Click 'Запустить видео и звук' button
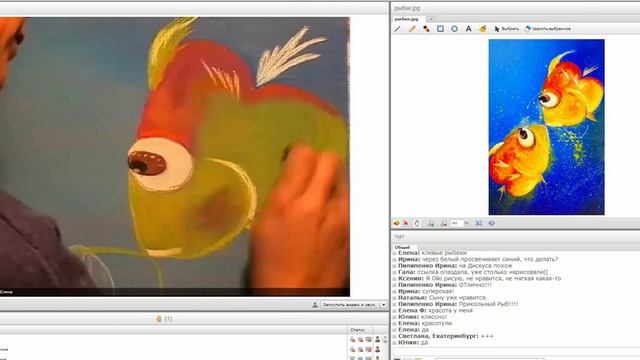The height and width of the screenshot is (360, 640). pyautogui.click(x=349, y=305)
